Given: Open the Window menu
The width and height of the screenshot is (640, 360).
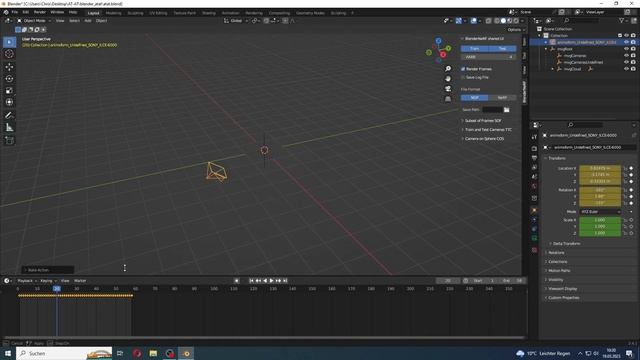Looking at the screenshot, I should pyautogui.click(x=57, y=12).
